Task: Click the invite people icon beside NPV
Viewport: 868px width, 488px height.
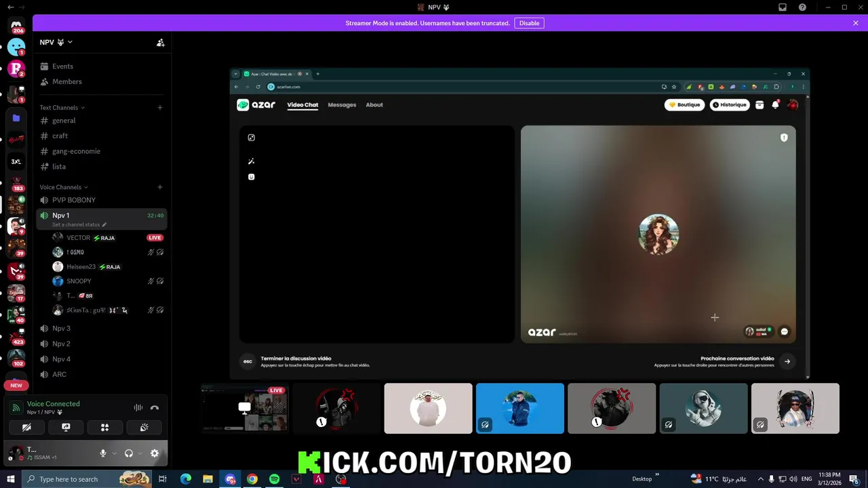Action: coord(161,43)
